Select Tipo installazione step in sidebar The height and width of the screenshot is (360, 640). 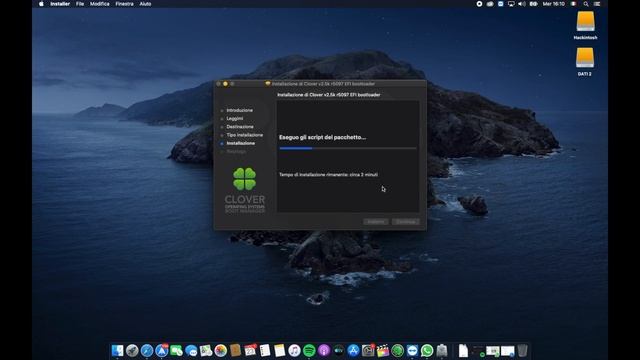(x=244, y=135)
